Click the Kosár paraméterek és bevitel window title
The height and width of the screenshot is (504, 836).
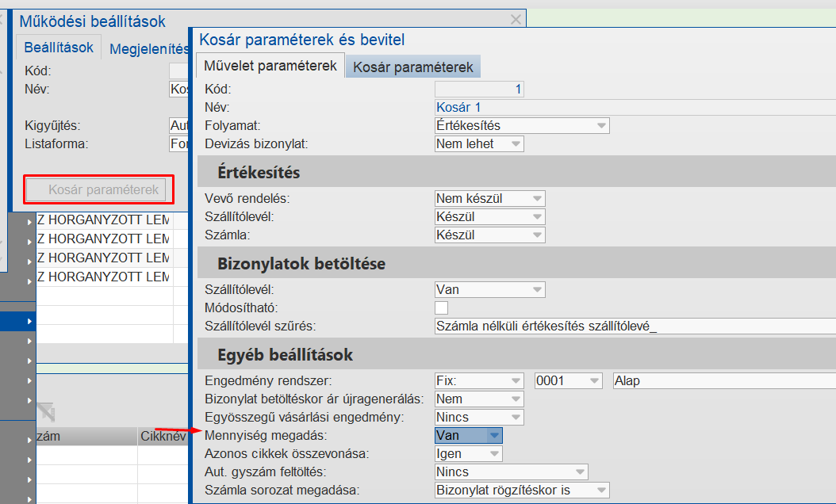pyautogui.click(x=301, y=40)
